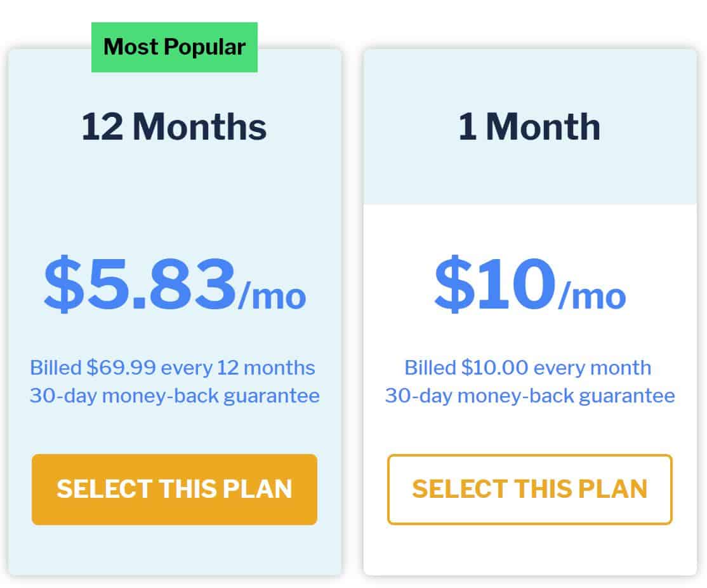The image size is (707, 588).
Task: Click the 12 Months card header area
Action: coord(175,127)
